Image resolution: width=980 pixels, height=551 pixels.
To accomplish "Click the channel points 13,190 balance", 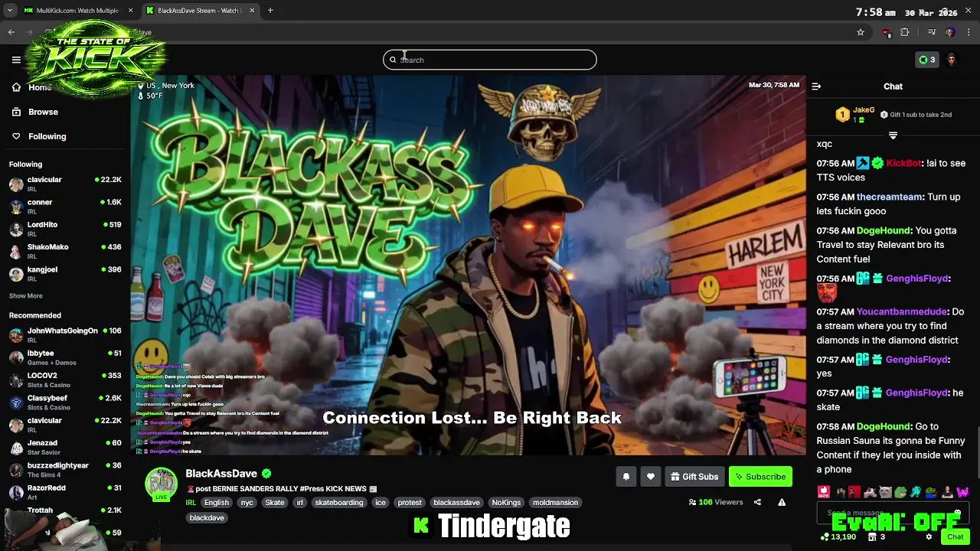I will [x=838, y=537].
